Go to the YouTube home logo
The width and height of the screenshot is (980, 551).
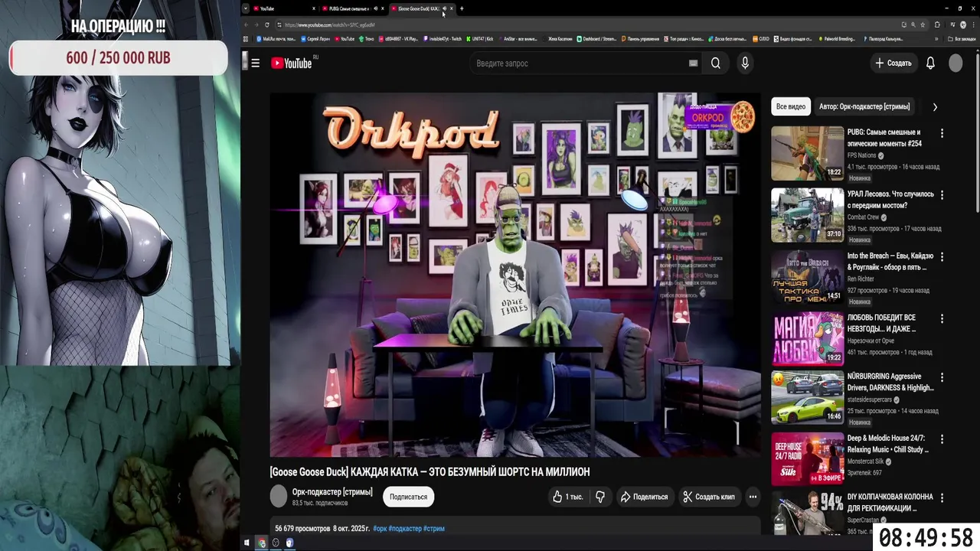(291, 64)
